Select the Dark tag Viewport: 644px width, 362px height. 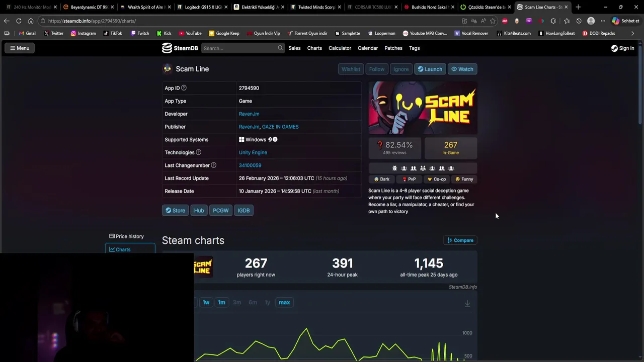point(382,179)
